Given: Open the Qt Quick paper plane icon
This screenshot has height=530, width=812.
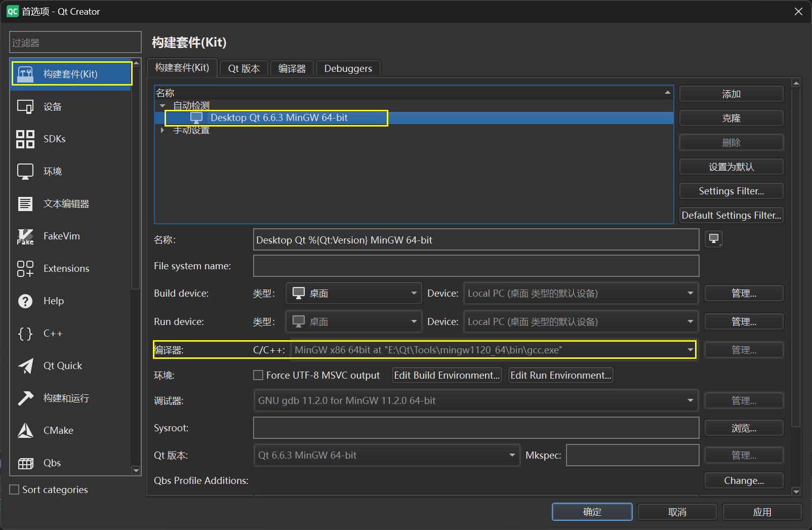Looking at the screenshot, I should [x=25, y=365].
